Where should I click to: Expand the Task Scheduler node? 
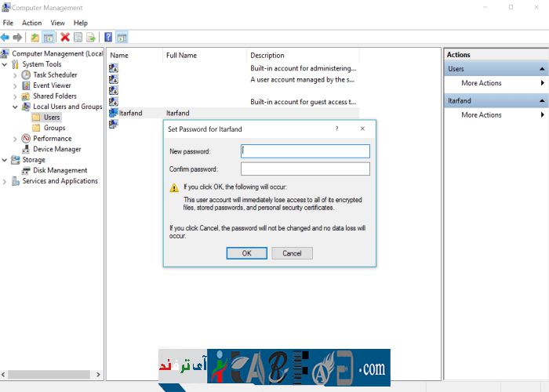coord(15,75)
